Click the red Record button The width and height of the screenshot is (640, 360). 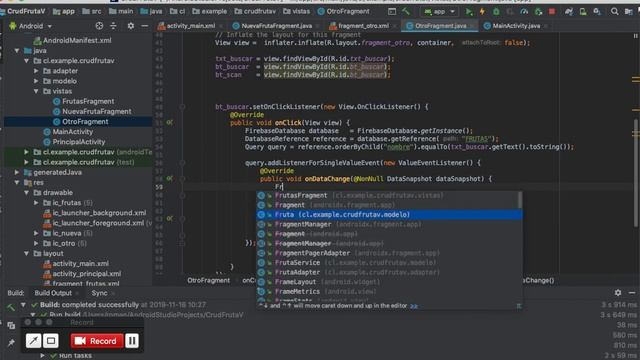[97, 341]
